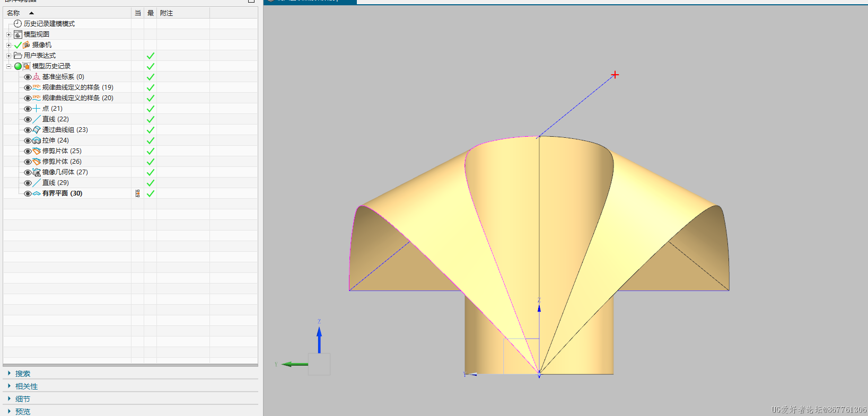The width and height of the screenshot is (868, 416).
Task: Hide 基准坐标系 (0) via its eye icon
Action: point(28,77)
